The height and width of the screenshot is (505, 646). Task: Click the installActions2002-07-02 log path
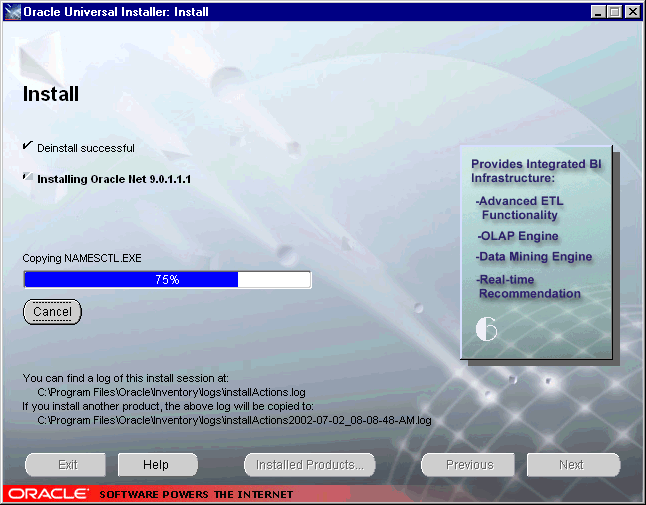pos(234,420)
